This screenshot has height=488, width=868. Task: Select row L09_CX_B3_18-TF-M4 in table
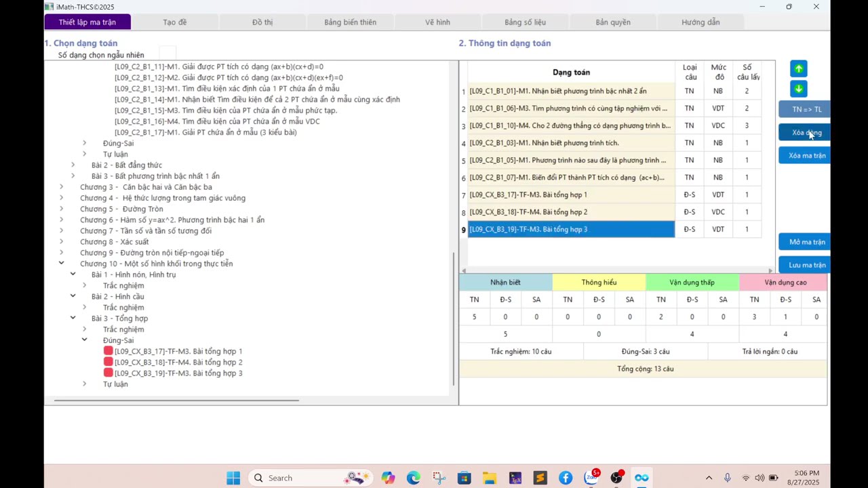click(571, 212)
